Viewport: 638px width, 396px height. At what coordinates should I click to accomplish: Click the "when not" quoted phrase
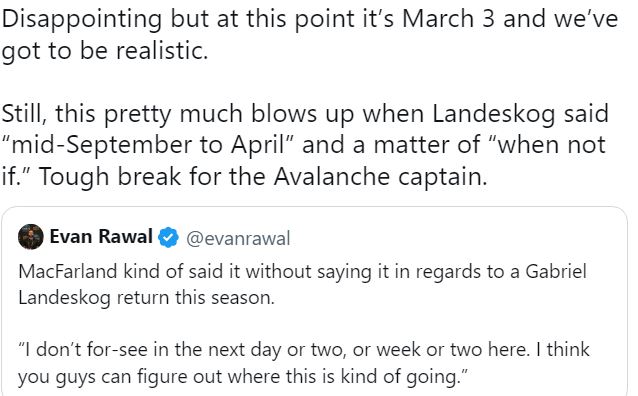tap(548, 145)
